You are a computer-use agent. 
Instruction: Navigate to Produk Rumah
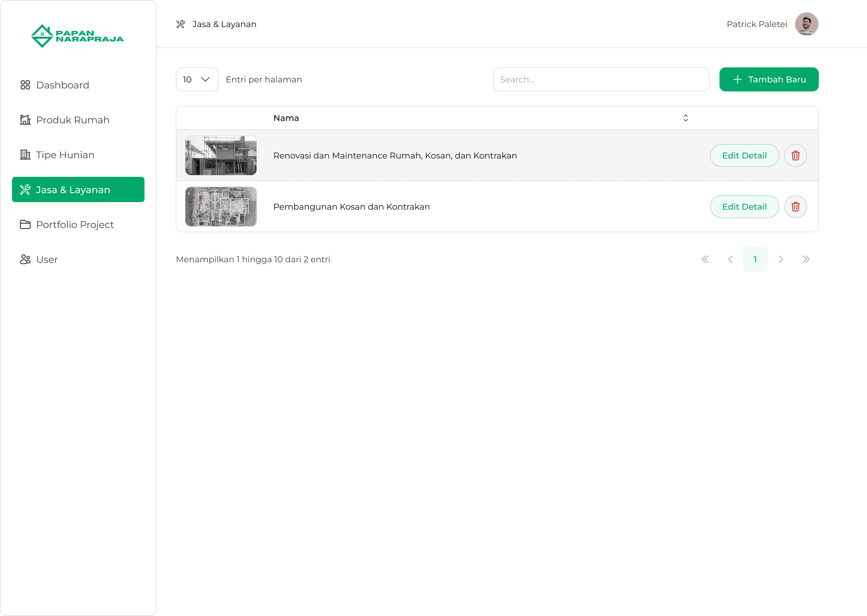[x=73, y=120]
